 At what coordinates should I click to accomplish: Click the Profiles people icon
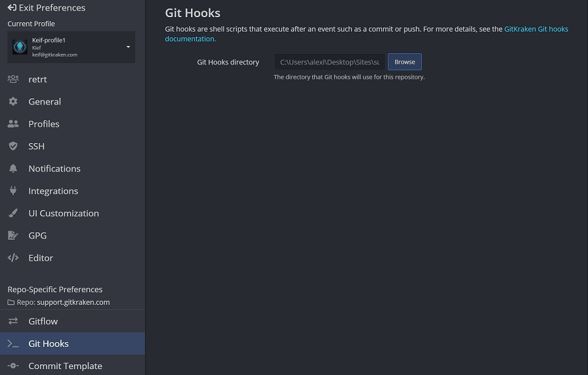pyautogui.click(x=13, y=124)
